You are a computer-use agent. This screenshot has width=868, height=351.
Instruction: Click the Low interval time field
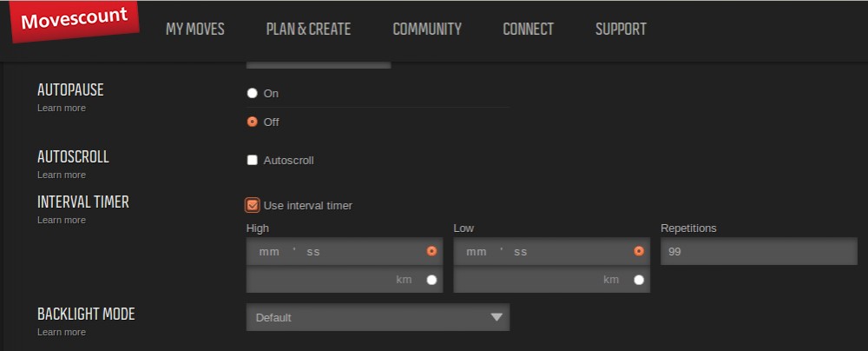542,251
